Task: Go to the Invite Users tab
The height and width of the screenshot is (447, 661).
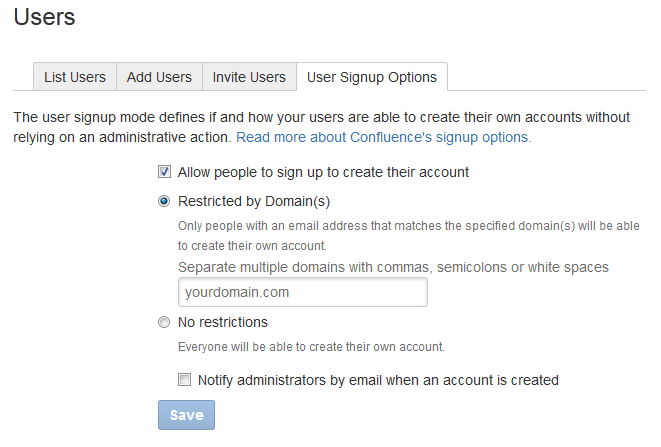Action: click(x=249, y=77)
